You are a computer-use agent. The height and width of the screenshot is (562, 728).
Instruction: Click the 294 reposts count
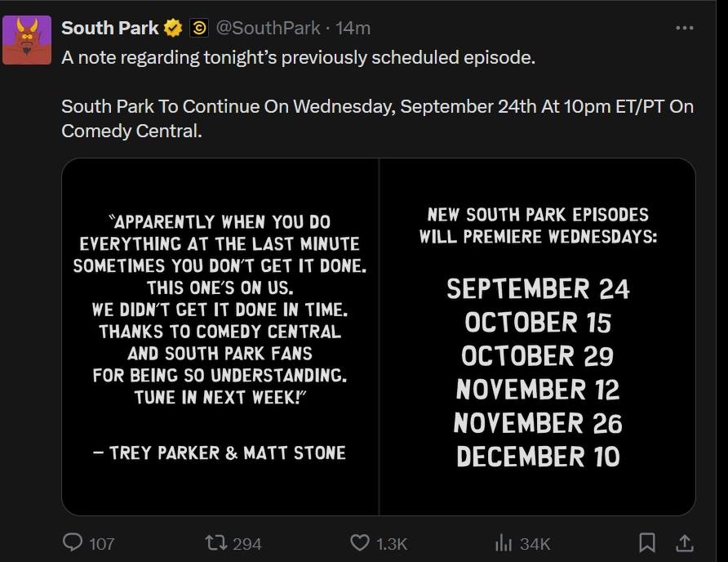point(246,543)
